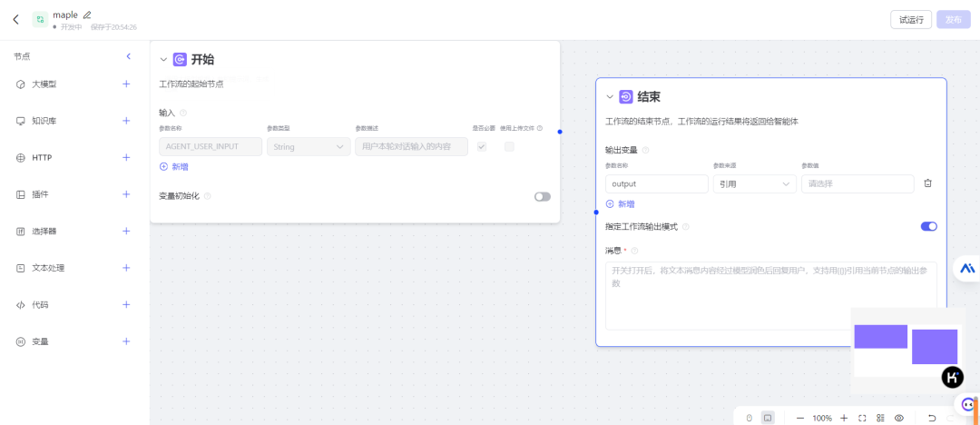Image resolution: width=980 pixels, height=425 pixels.
Task: Click 新增 in the 开始 node
Action: click(174, 166)
